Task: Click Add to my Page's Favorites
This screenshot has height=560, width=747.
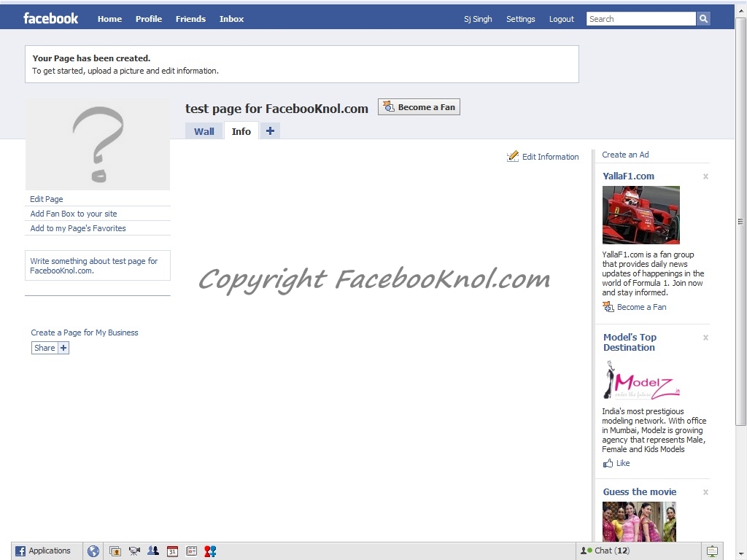Action: tap(78, 228)
